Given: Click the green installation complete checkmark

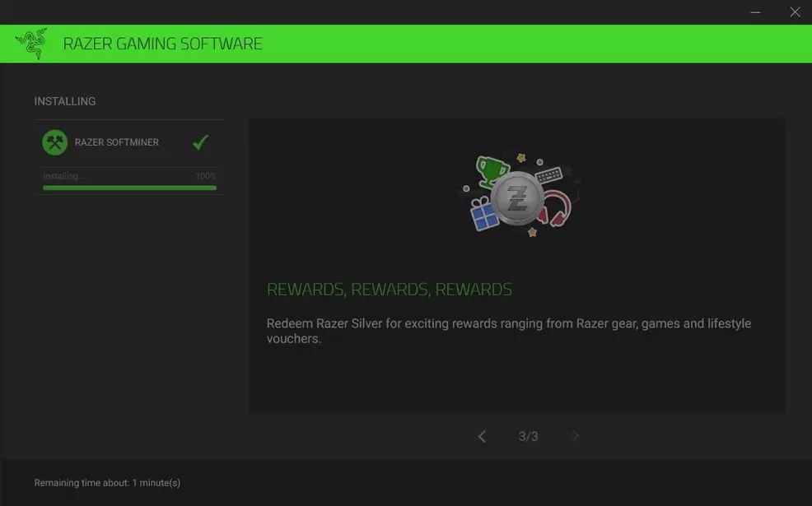Looking at the screenshot, I should pyautogui.click(x=200, y=142).
